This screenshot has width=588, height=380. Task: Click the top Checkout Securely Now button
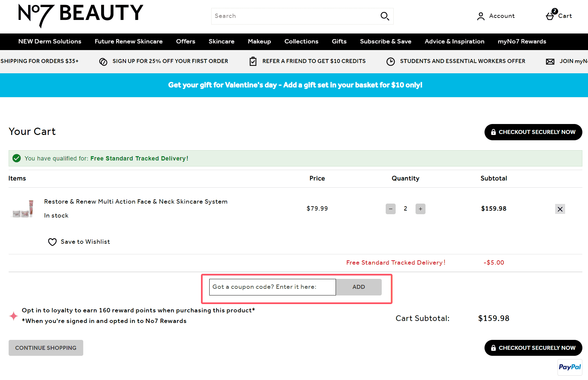tap(533, 132)
